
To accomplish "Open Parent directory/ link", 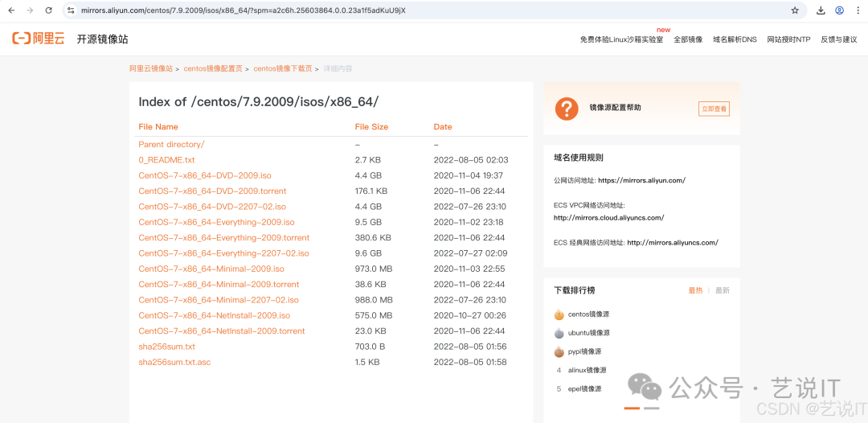I will click(x=171, y=145).
